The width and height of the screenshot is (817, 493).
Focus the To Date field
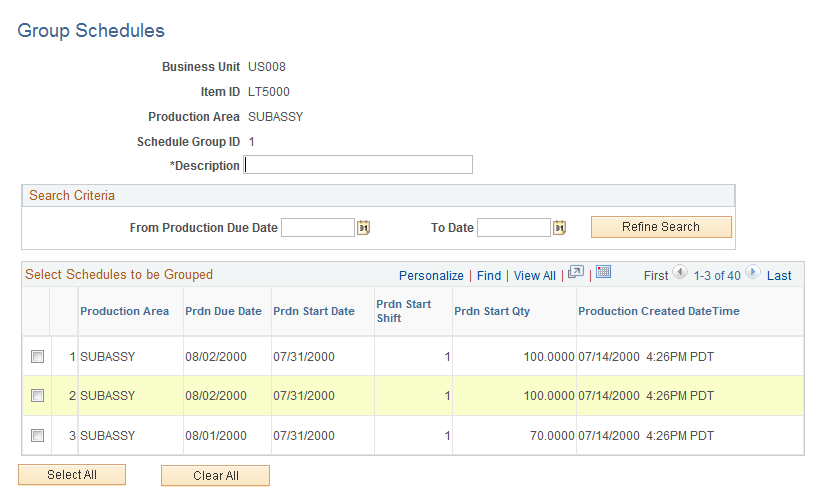(514, 228)
